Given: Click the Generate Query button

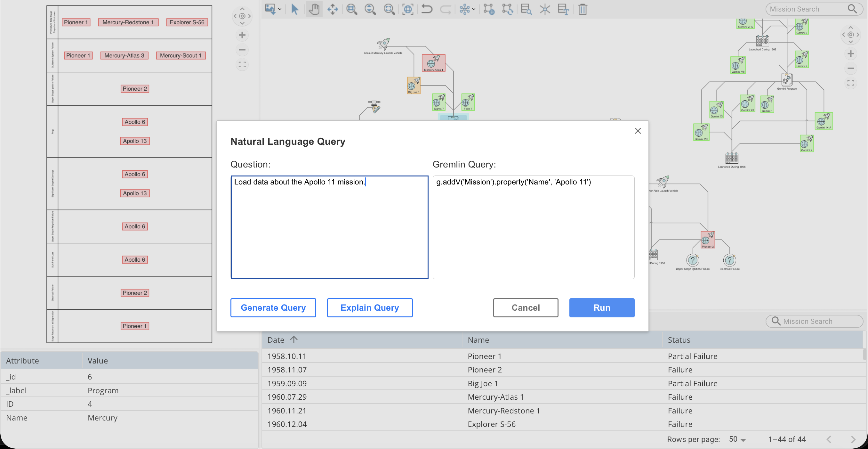Looking at the screenshot, I should pos(273,307).
